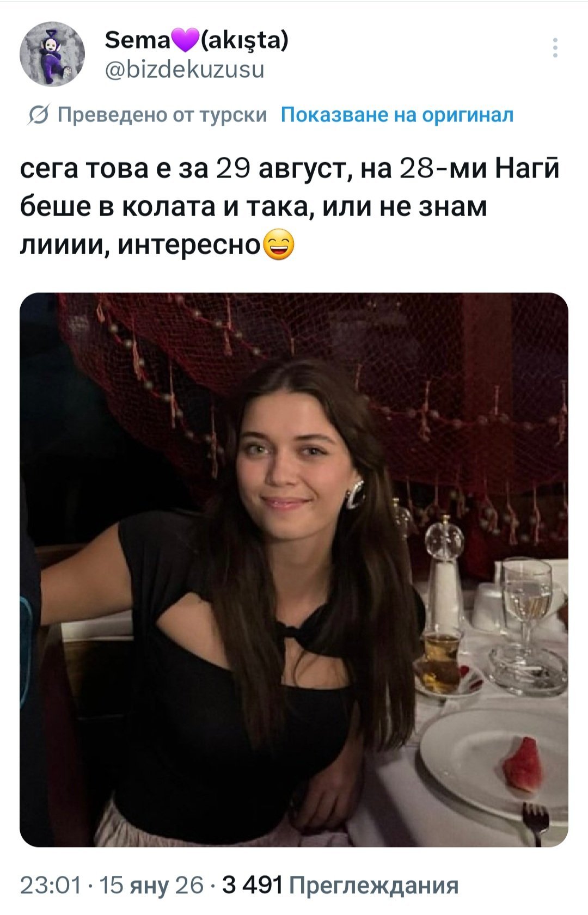Click Показване на оригинал link
The image size is (588, 915).
coord(397,115)
